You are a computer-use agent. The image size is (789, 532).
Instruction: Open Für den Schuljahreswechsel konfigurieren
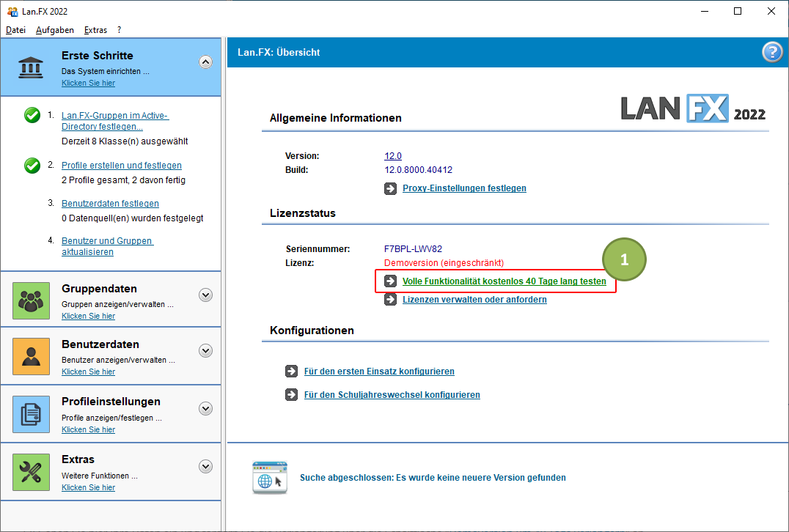tap(392, 395)
